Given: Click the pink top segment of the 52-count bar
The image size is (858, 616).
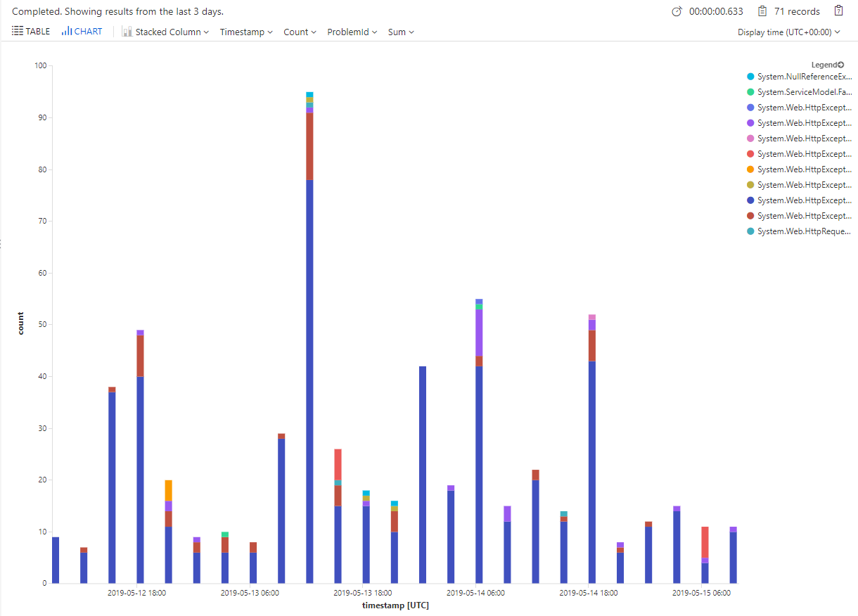Looking at the screenshot, I should [592, 317].
